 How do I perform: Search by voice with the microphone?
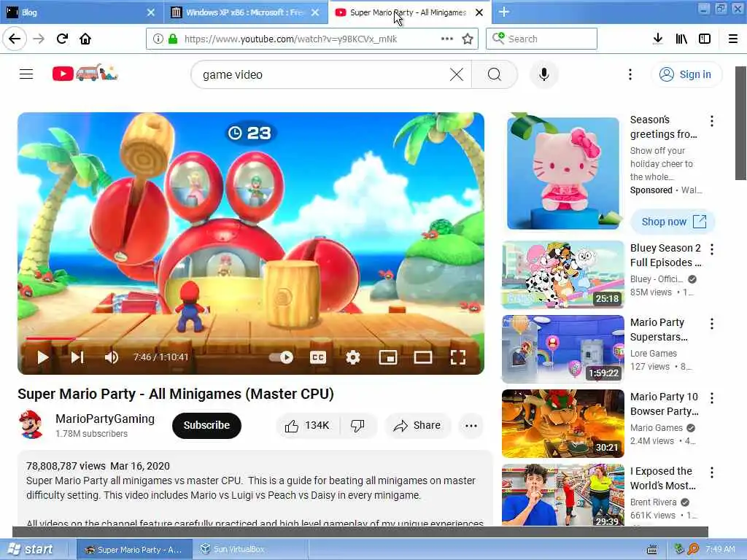pyautogui.click(x=544, y=74)
